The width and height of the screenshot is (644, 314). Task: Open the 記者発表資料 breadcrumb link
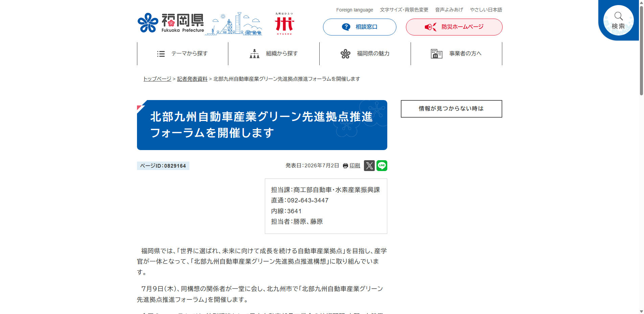[192, 79]
